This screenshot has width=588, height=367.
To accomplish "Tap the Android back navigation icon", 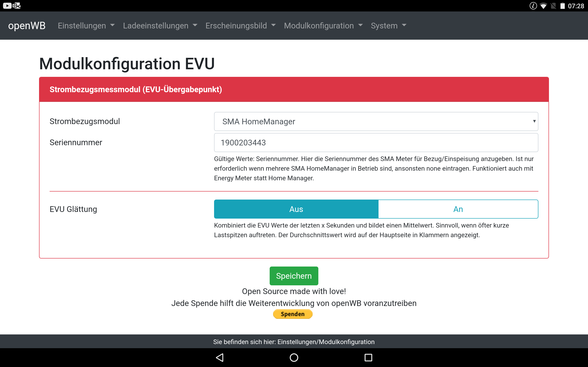I will (220, 357).
